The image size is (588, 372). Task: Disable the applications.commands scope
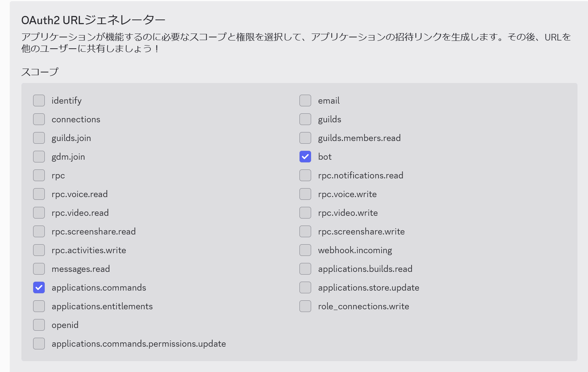click(39, 287)
